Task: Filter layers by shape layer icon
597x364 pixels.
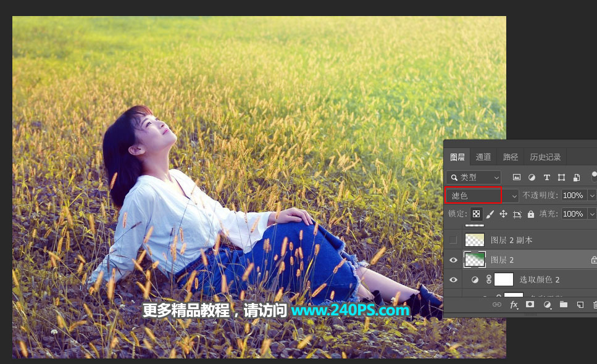Action: coord(562,177)
